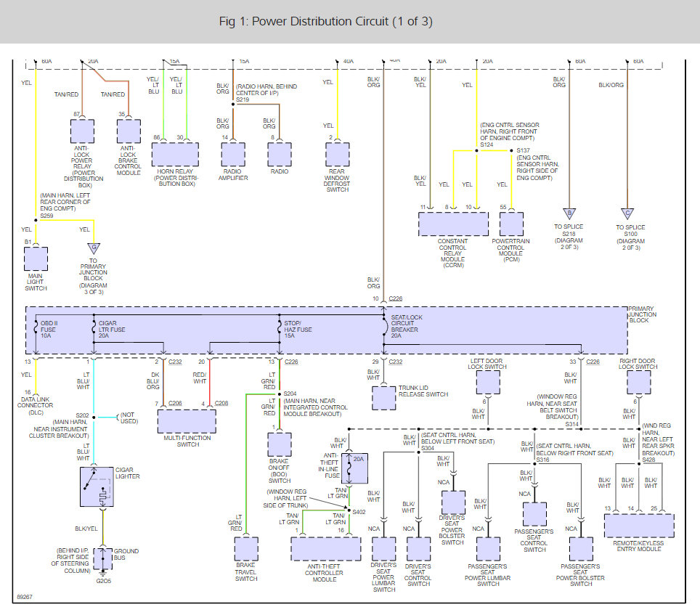Click the rear window defrost switch box
The height and width of the screenshot is (615, 700).
(338, 155)
